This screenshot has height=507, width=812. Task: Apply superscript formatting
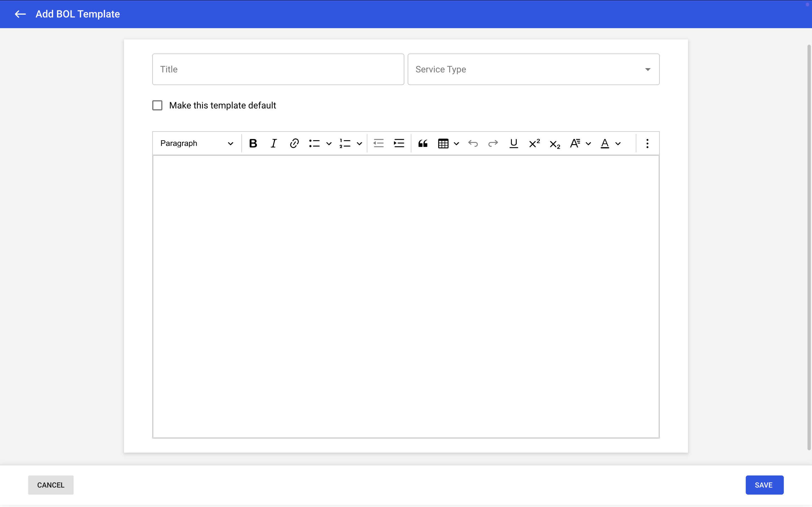(534, 144)
